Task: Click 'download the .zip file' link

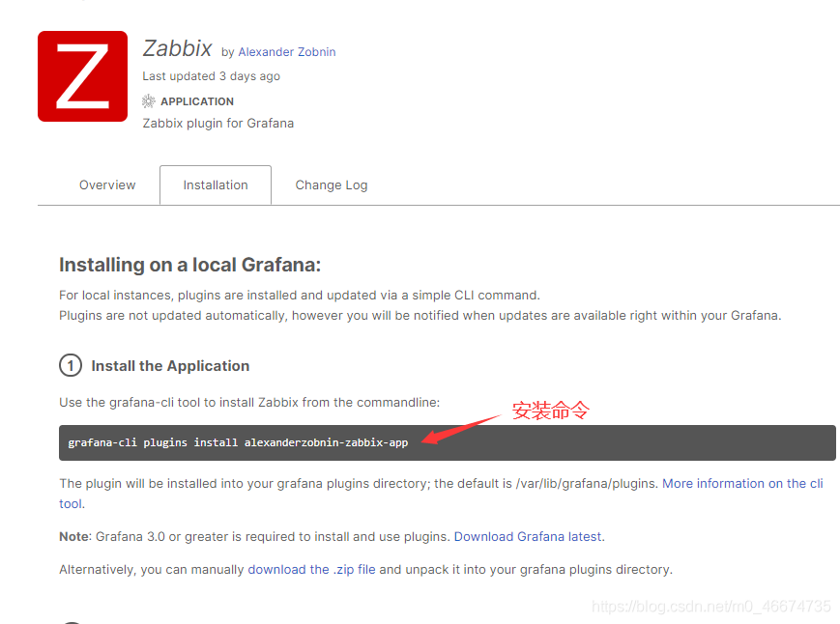Action: [311, 570]
